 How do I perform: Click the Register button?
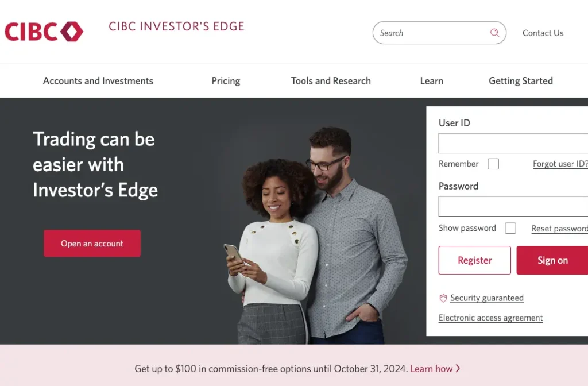474,260
